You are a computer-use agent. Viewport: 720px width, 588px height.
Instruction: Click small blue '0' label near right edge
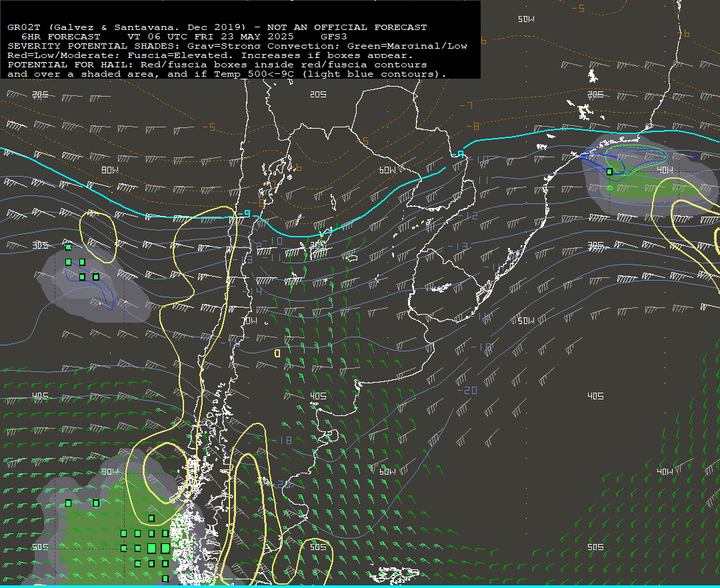(x=693, y=157)
